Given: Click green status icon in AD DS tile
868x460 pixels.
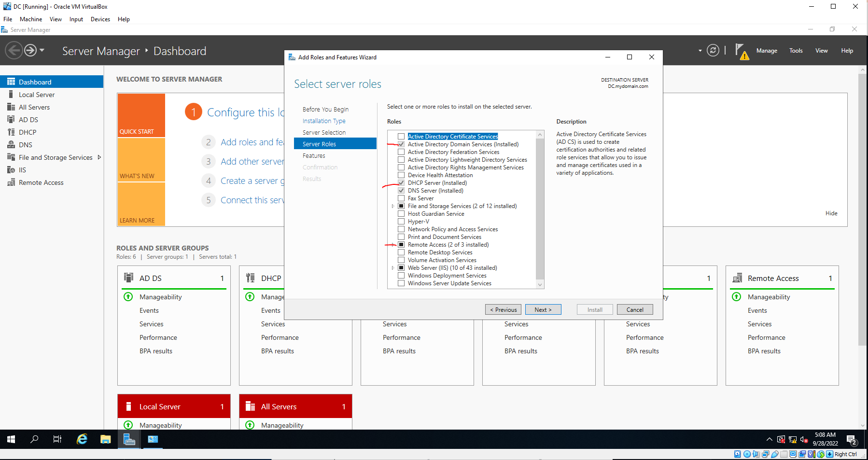Looking at the screenshot, I should pos(128,297).
